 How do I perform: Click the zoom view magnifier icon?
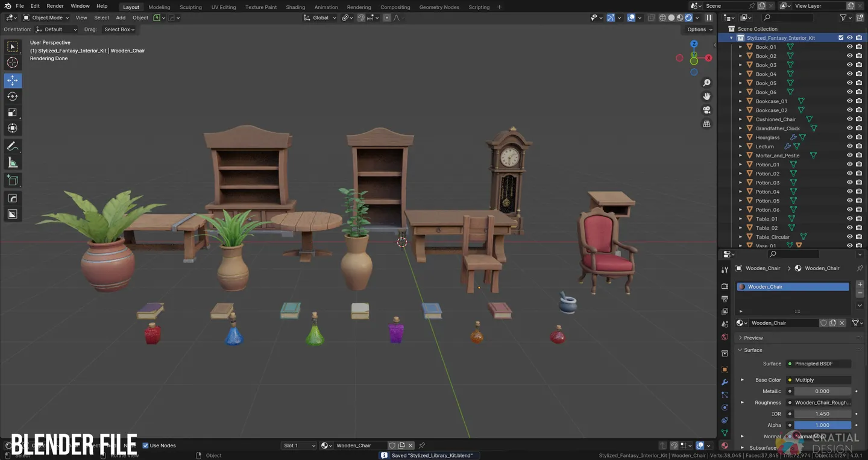tap(707, 83)
